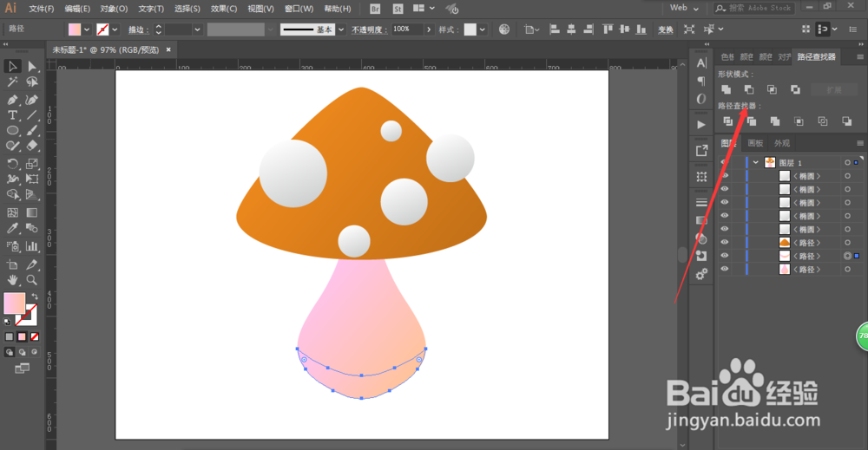
Task: Hide the selected curved 路径 layer
Action: coord(724,256)
